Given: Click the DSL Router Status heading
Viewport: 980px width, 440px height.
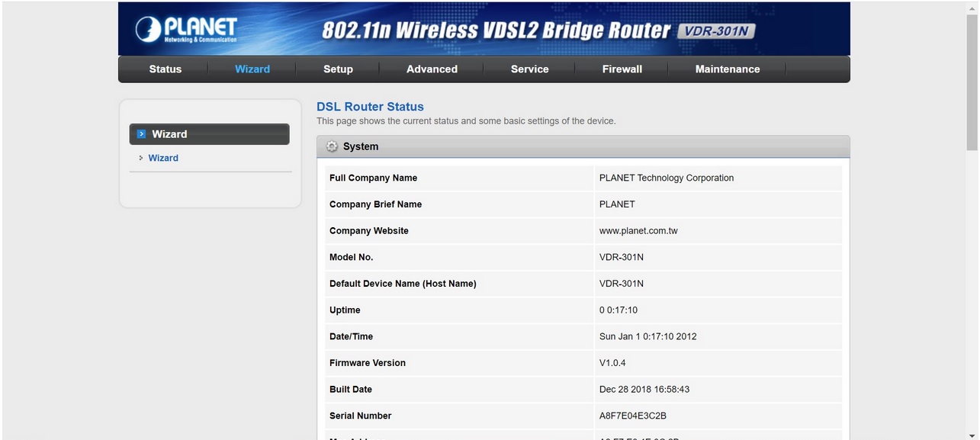Looking at the screenshot, I should [370, 107].
